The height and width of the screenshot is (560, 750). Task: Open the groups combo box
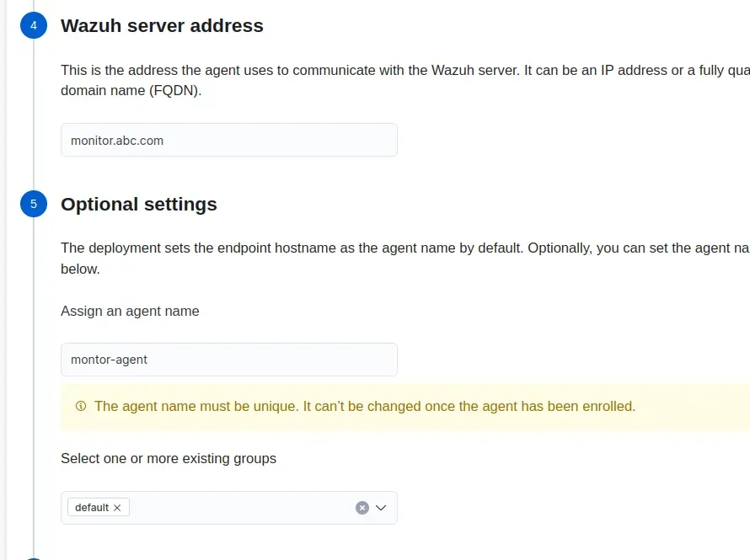click(244, 508)
